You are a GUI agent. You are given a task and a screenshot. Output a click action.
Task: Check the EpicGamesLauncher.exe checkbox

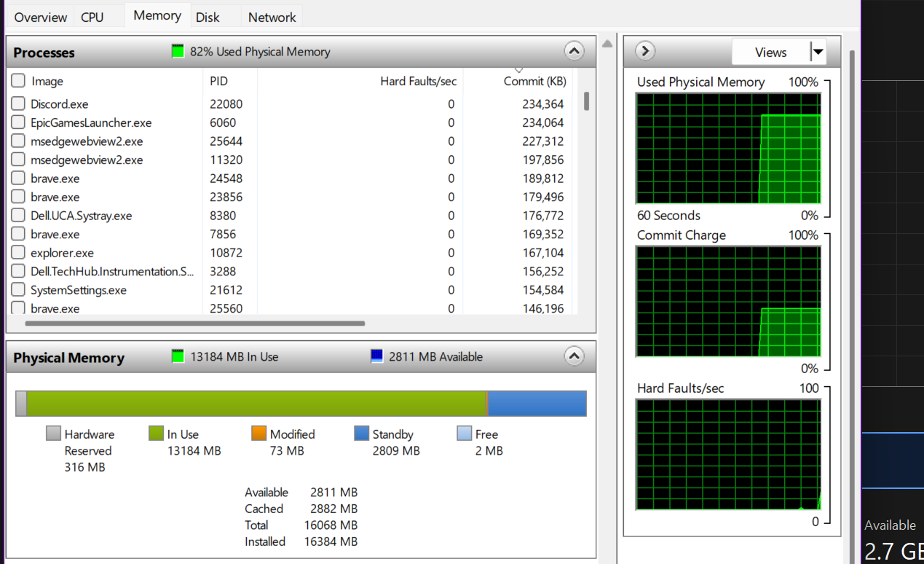18,122
